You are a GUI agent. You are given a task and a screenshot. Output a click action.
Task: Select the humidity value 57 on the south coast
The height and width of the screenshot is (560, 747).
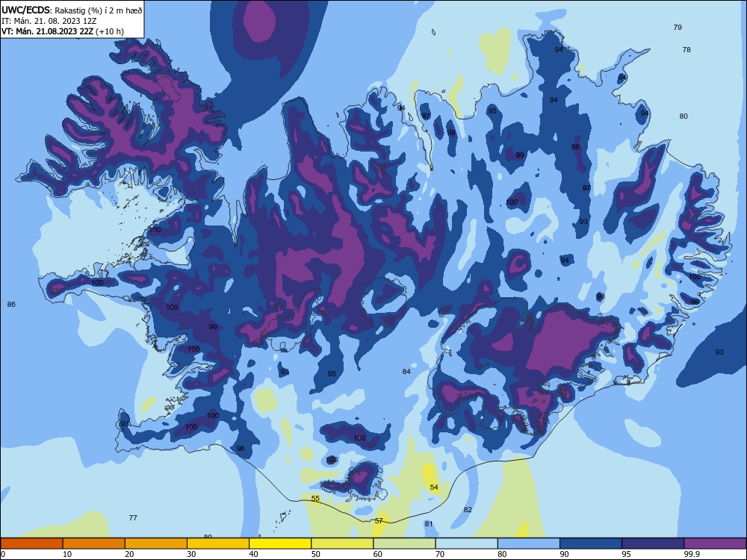pyautogui.click(x=379, y=521)
